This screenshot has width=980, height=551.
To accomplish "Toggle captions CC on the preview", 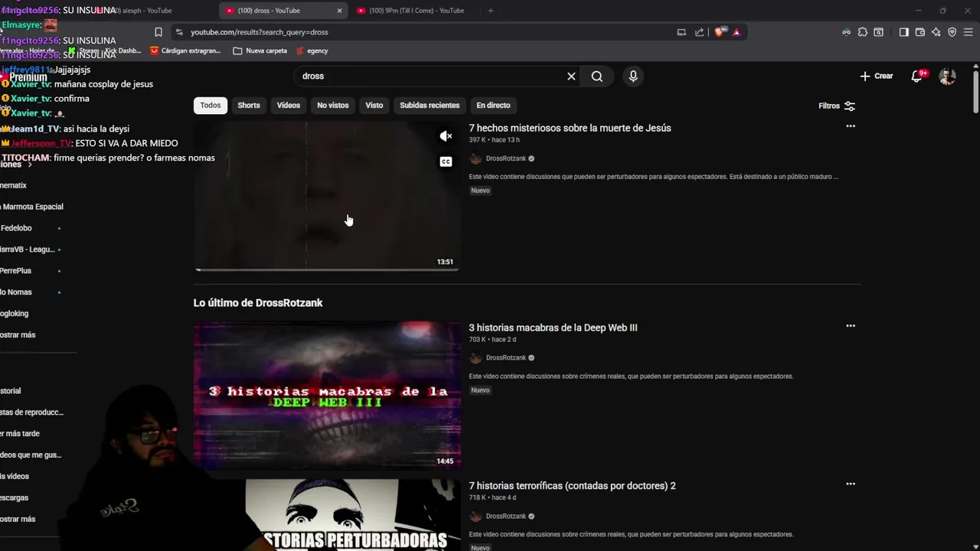I will tap(446, 161).
